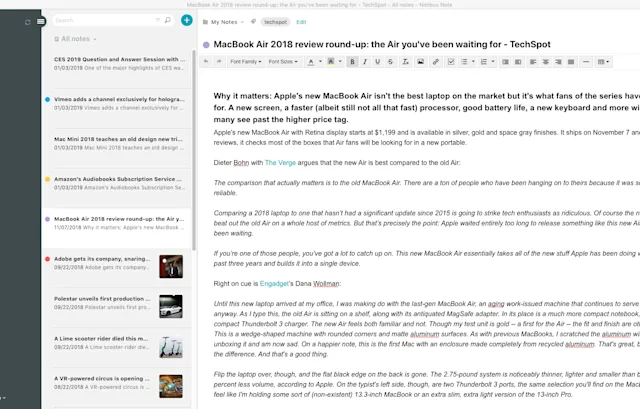Click the Polestar car thumbnail
640x409 pixels.
coord(171,307)
